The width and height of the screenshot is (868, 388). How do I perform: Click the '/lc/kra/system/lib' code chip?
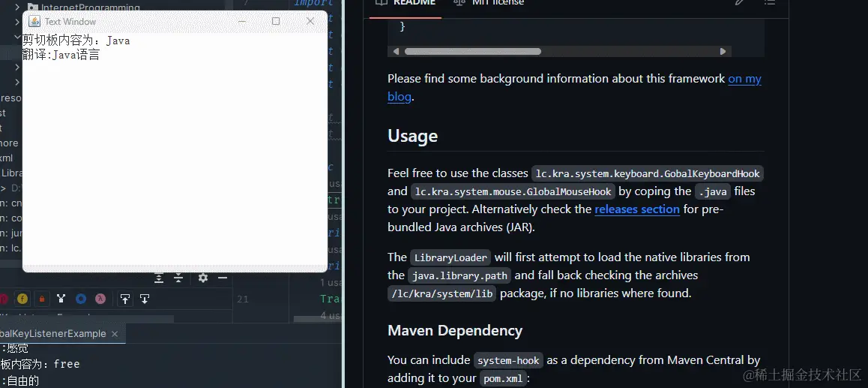pyautogui.click(x=441, y=293)
